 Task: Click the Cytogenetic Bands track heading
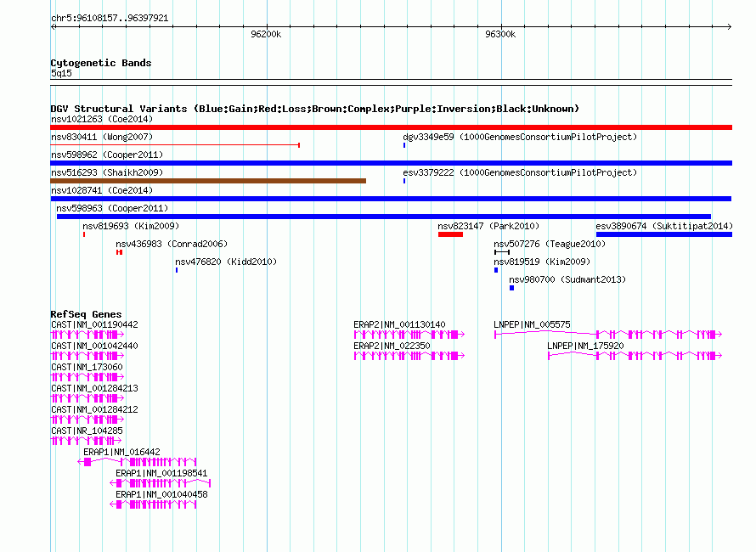(x=101, y=63)
